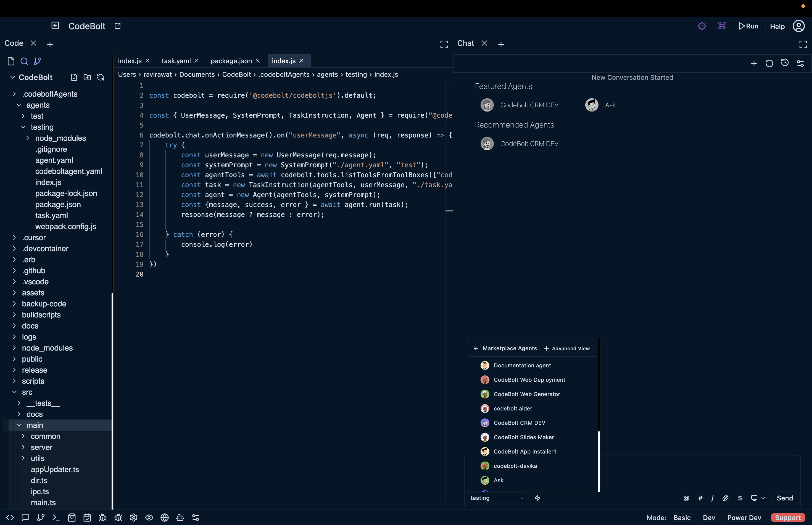The width and height of the screenshot is (812, 525).
Task: Click the red Support button
Action: (788, 518)
